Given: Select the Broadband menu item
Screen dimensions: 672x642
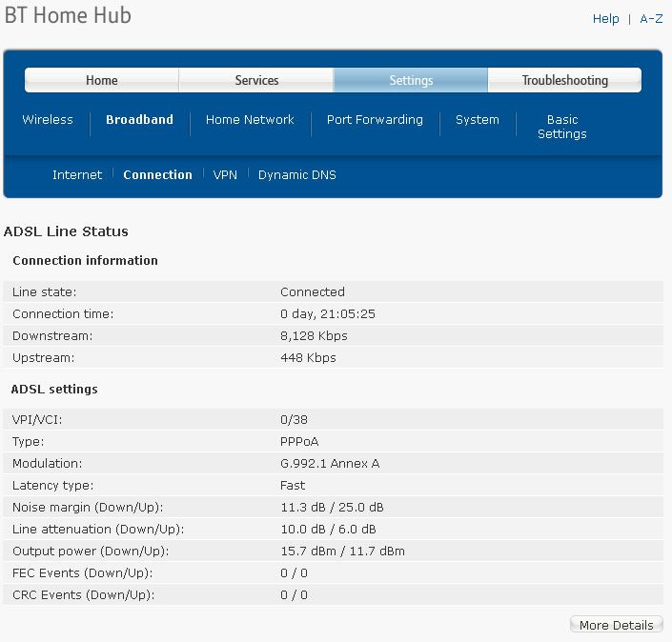Looking at the screenshot, I should [x=140, y=119].
